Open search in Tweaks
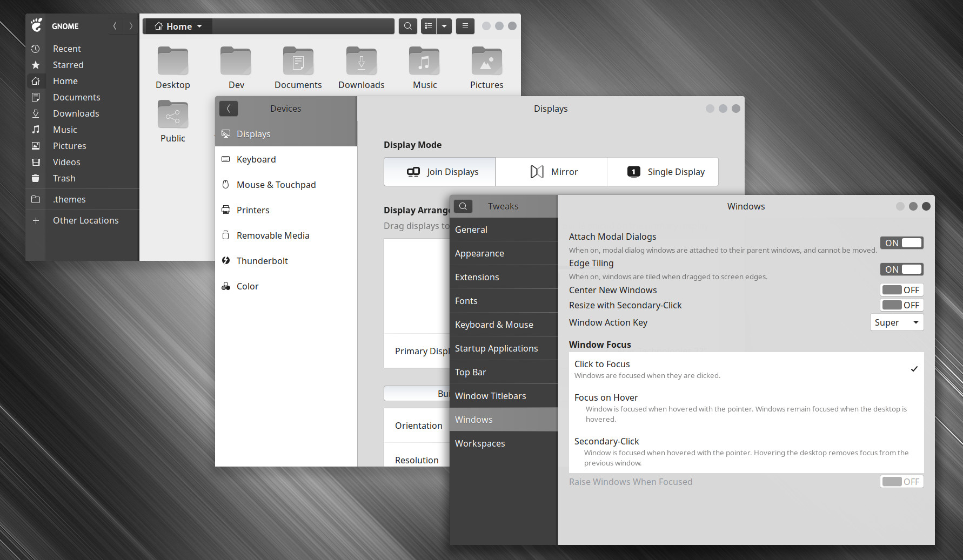The width and height of the screenshot is (963, 560). 463,206
